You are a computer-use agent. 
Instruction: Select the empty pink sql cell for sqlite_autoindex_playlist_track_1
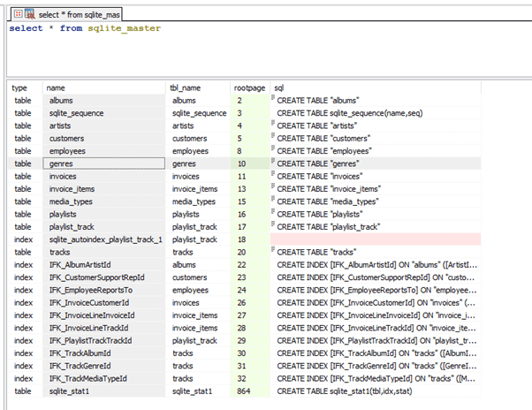[x=376, y=239]
